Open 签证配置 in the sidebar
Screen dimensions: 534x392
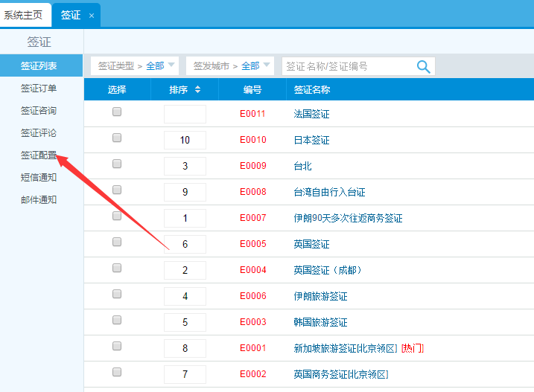pos(39,155)
